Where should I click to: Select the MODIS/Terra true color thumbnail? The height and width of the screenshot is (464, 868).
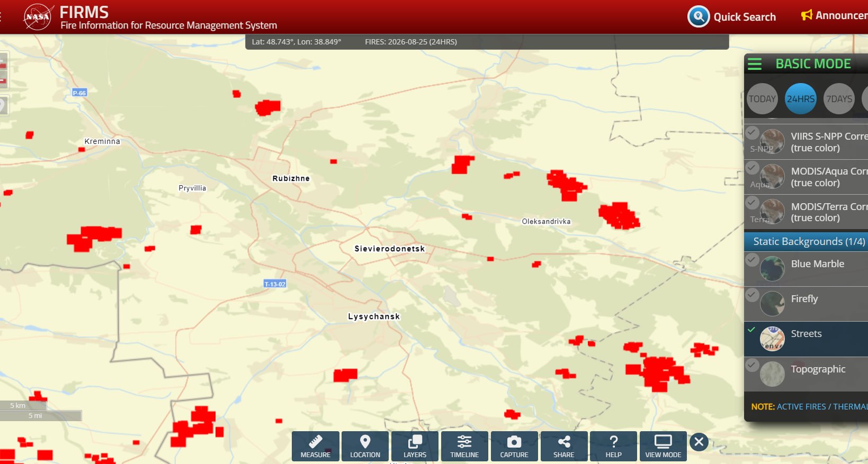(x=772, y=212)
